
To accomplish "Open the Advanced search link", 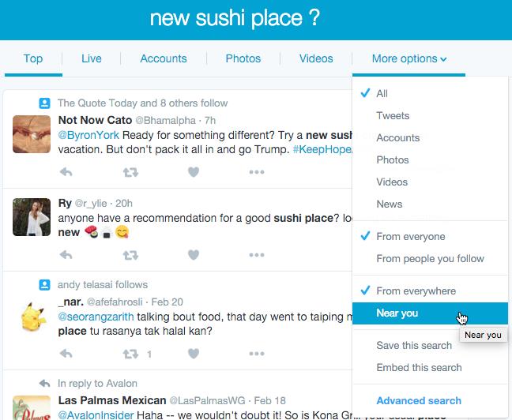I will [419, 400].
